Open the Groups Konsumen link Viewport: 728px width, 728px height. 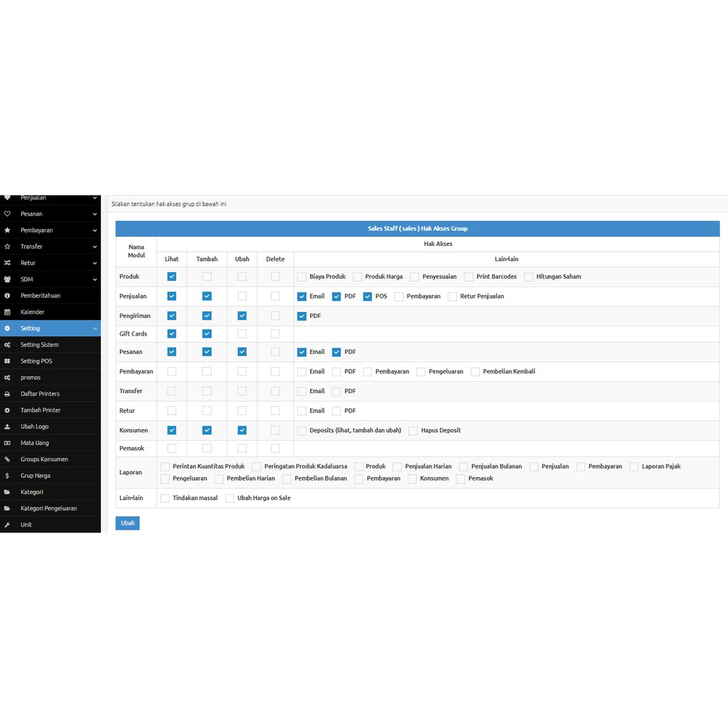[44, 459]
